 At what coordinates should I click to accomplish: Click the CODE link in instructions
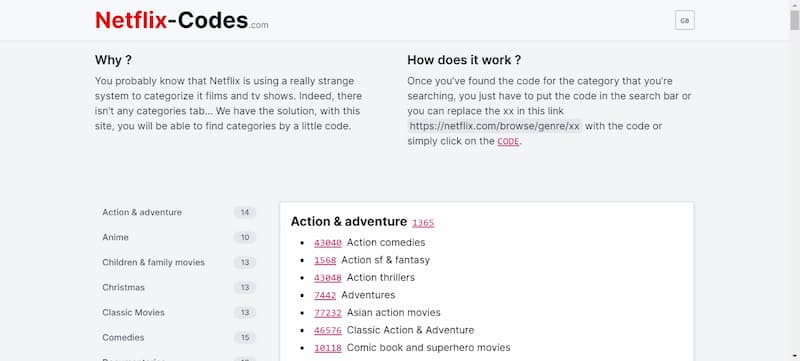pos(508,142)
